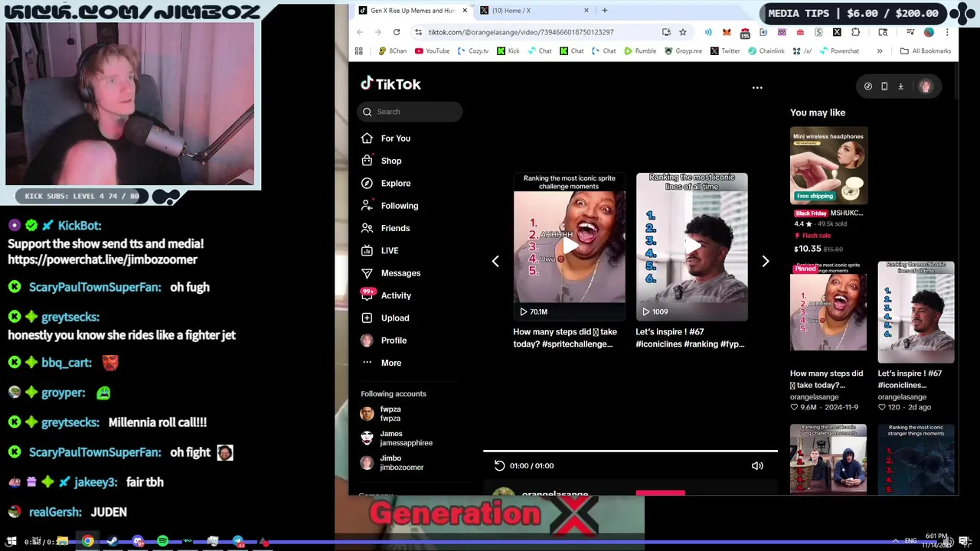Open the Groyp.me bookmark

683,51
